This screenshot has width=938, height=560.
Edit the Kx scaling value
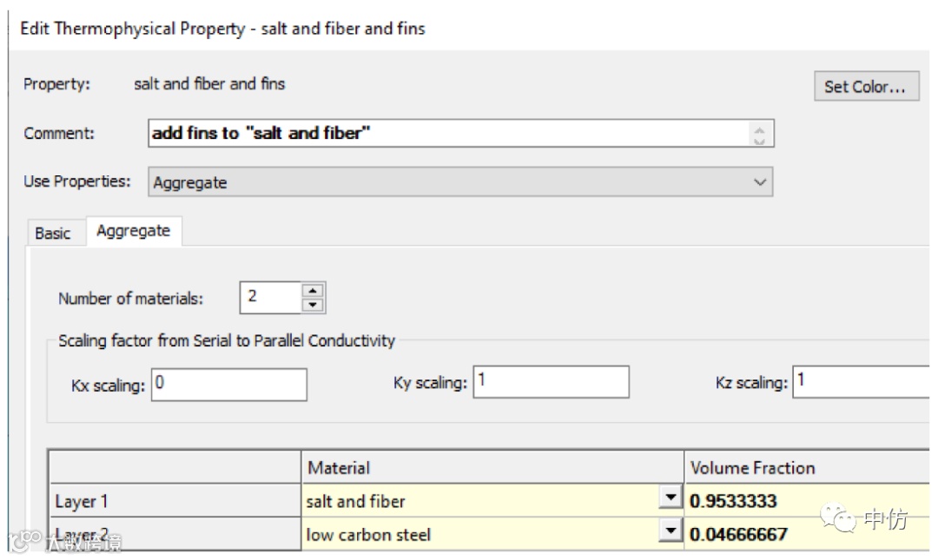(x=229, y=384)
